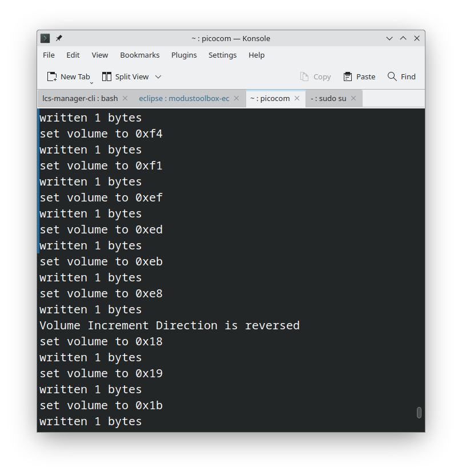Expand the Split View chevron
This screenshot has height=476, width=462.
[158, 77]
